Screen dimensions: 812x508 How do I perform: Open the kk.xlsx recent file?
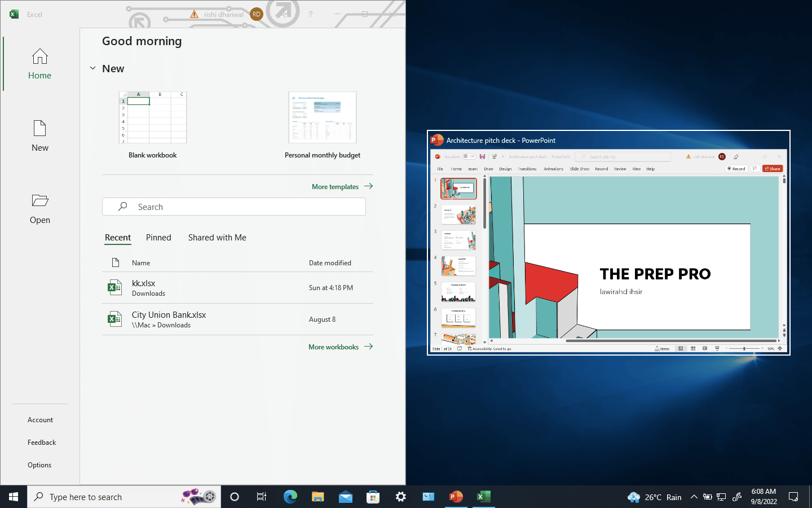coord(237,288)
